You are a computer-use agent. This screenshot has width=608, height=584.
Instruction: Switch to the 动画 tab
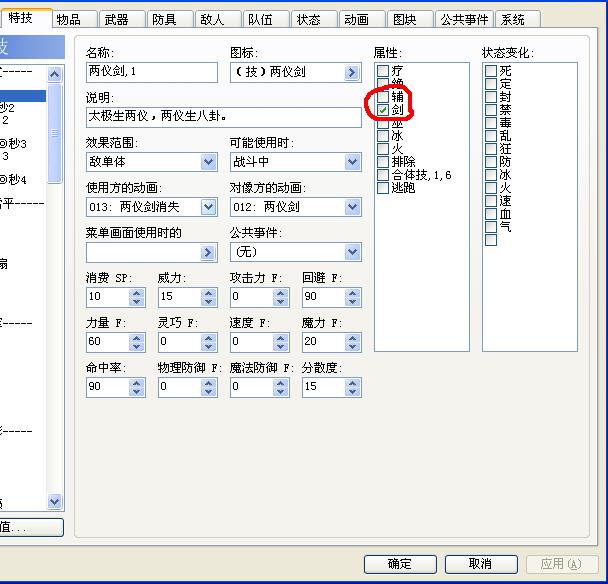tap(361, 19)
